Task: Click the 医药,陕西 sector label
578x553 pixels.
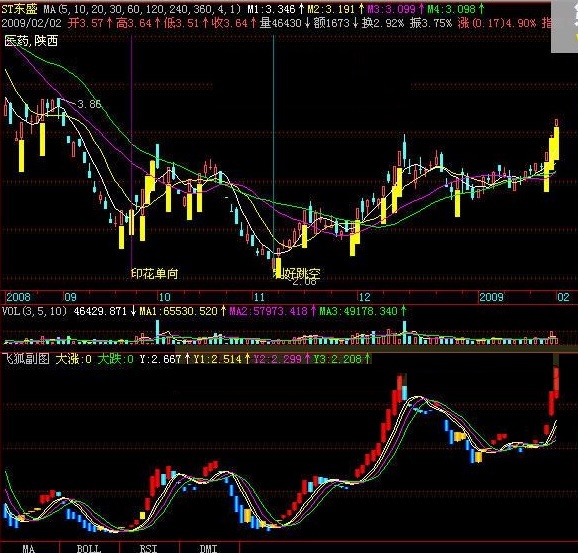Action: [31, 41]
